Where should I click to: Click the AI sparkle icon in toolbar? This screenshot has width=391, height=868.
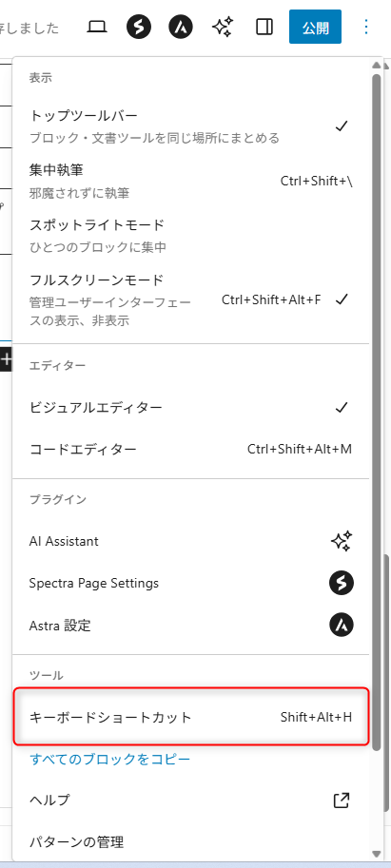pos(223,27)
